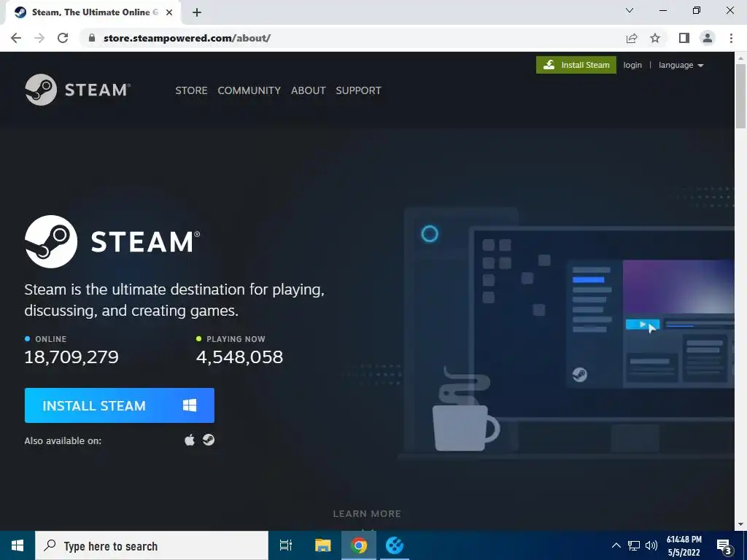
Task: Open the notification center icon
Action: (x=724, y=546)
